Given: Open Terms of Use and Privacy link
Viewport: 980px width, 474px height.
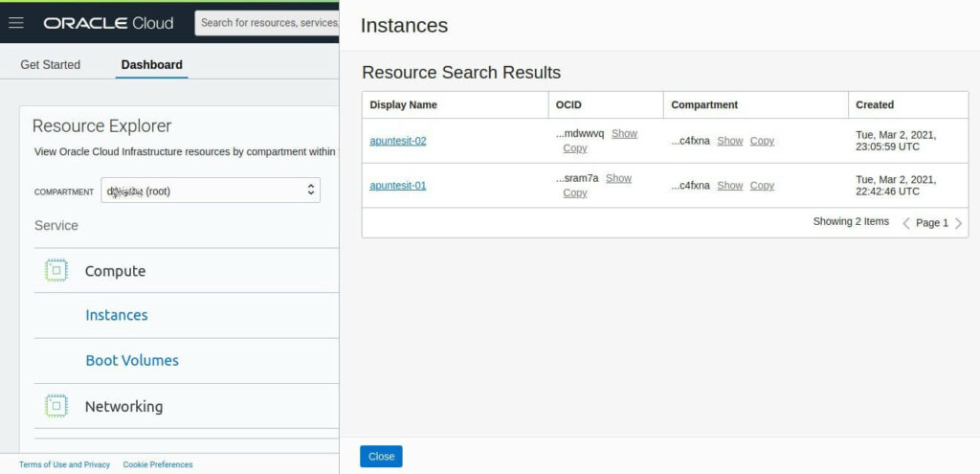Looking at the screenshot, I should pyautogui.click(x=64, y=464).
